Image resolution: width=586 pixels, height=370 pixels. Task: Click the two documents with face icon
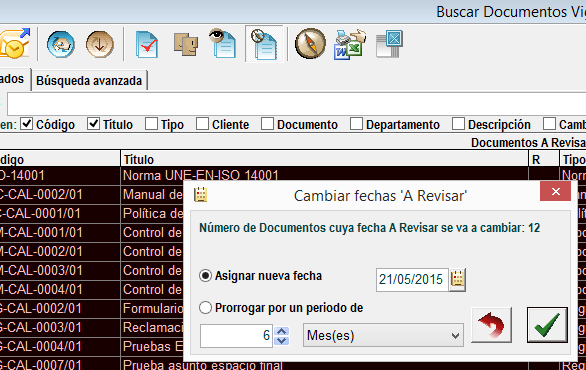point(186,44)
